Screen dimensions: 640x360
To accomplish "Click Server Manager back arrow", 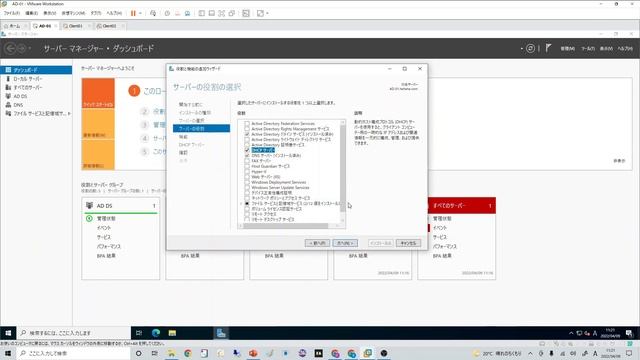I will click(x=11, y=49).
